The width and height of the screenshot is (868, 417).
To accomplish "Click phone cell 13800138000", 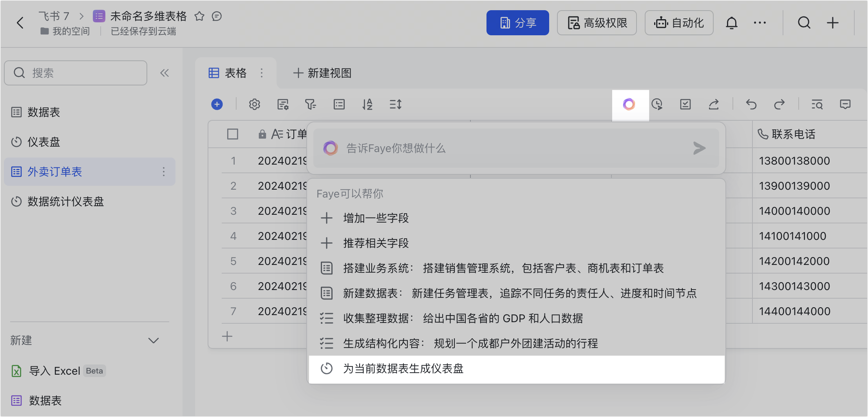I will (x=809, y=161).
